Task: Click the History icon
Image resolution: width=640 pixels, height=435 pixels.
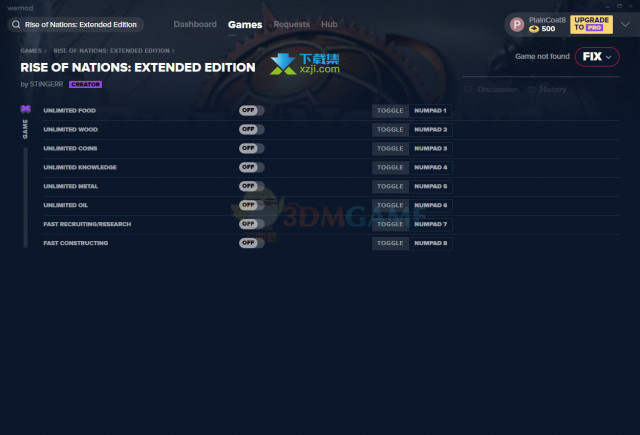Action: coord(531,89)
